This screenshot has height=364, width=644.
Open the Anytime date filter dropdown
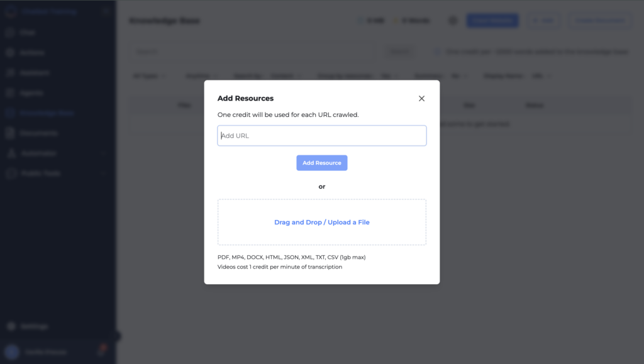pos(201,75)
